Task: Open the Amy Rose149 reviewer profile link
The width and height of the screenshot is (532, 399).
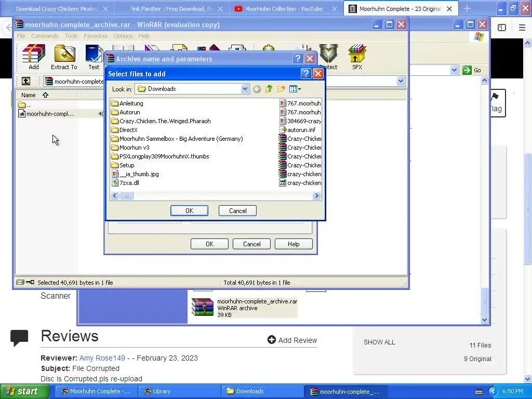Action: pyautogui.click(x=102, y=358)
